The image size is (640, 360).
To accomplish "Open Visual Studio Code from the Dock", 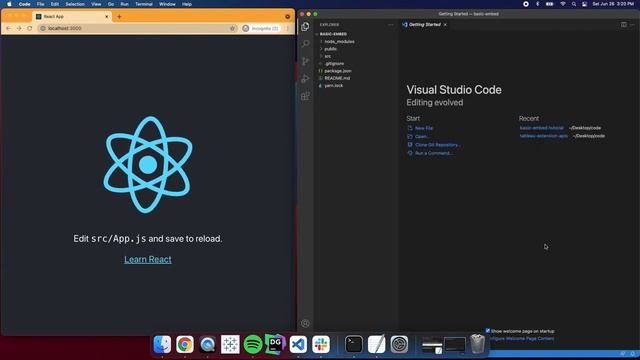I will tap(298, 344).
